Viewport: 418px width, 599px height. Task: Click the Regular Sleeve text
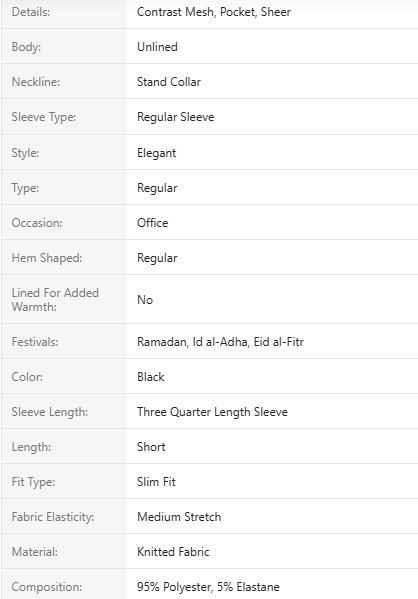(176, 117)
